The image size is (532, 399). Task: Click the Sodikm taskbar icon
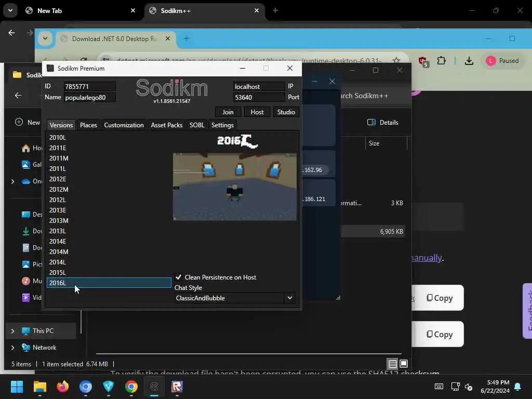coord(154,387)
